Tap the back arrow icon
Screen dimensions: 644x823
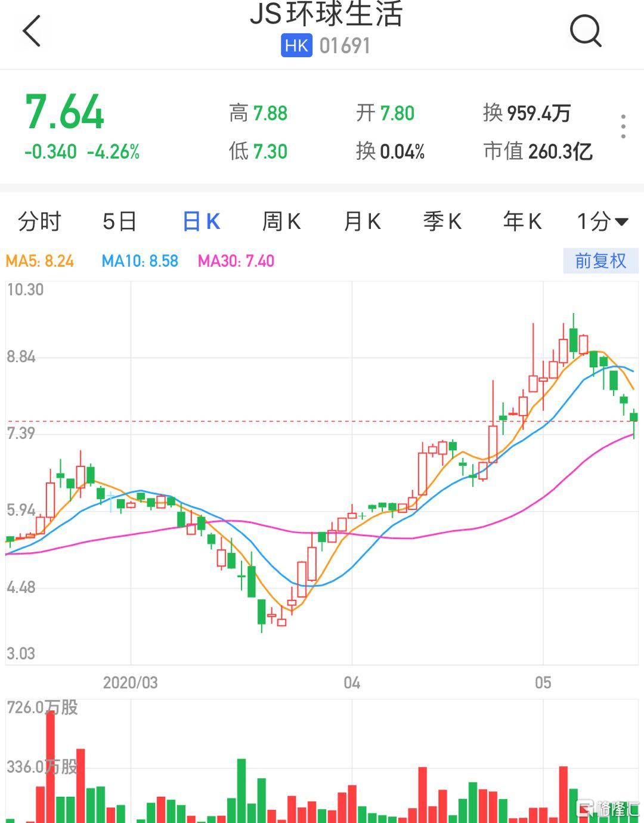click(32, 31)
